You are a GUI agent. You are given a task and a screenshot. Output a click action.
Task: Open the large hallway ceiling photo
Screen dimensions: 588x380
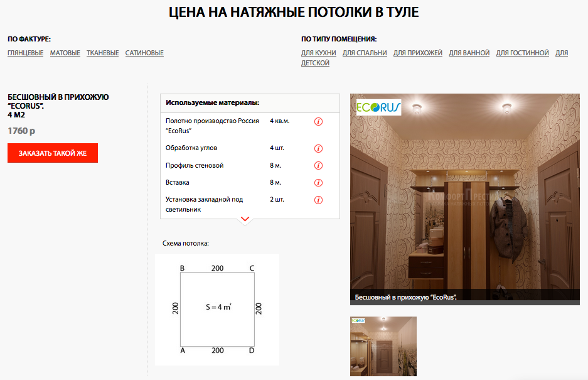465,199
